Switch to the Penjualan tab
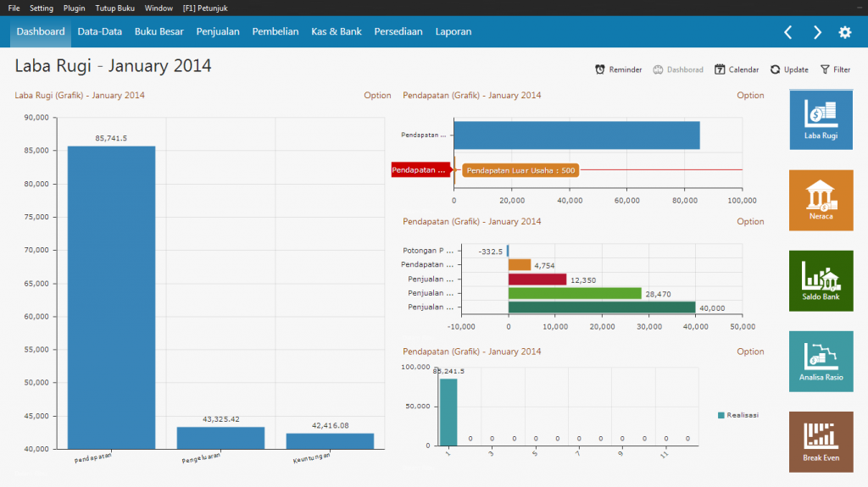This screenshot has height=487, width=868. click(x=218, y=31)
